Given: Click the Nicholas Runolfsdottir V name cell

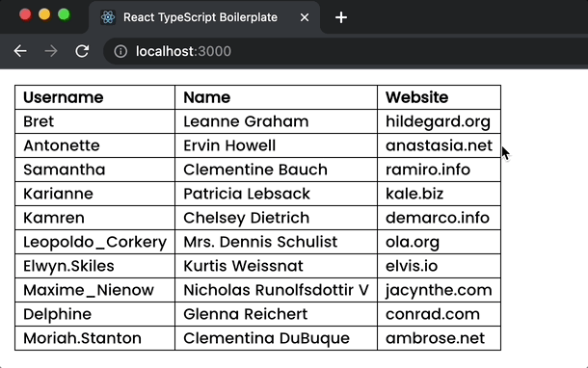Looking at the screenshot, I should tap(276, 290).
